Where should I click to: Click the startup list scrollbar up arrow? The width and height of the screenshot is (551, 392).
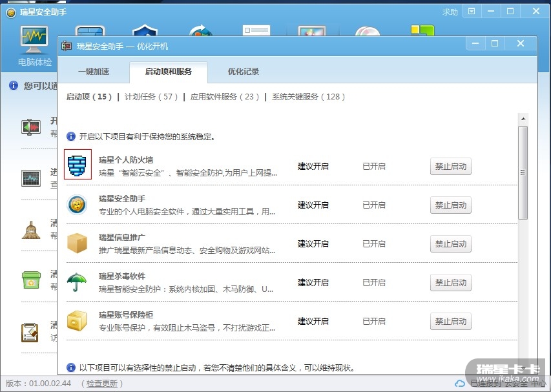523,119
